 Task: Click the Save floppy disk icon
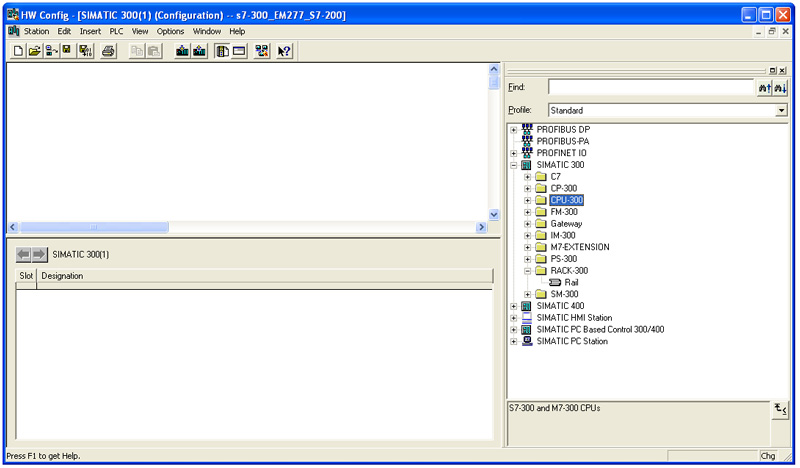pos(67,51)
